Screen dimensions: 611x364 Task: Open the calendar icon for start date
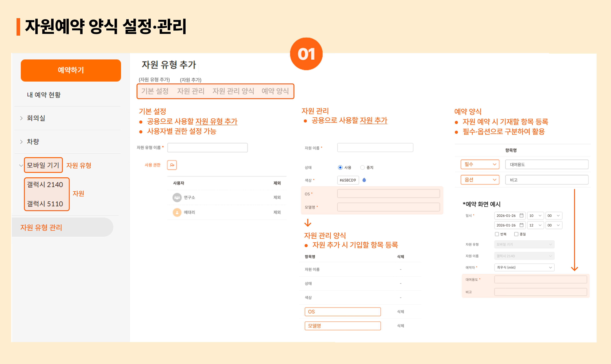(x=521, y=215)
